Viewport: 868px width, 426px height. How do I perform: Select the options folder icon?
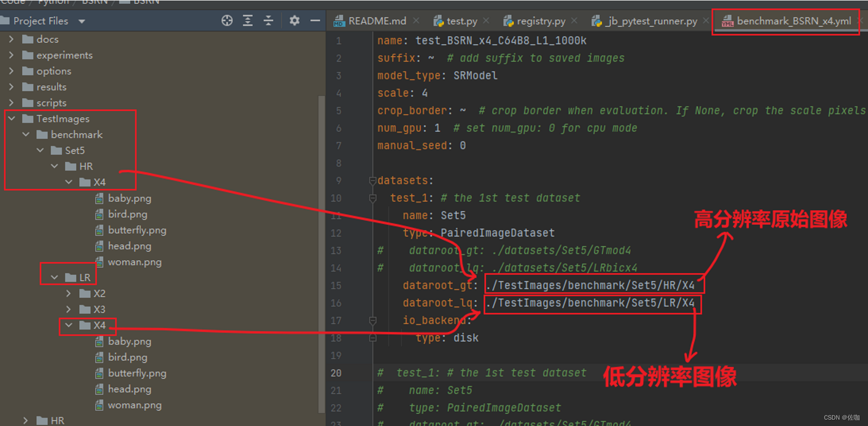(28, 71)
